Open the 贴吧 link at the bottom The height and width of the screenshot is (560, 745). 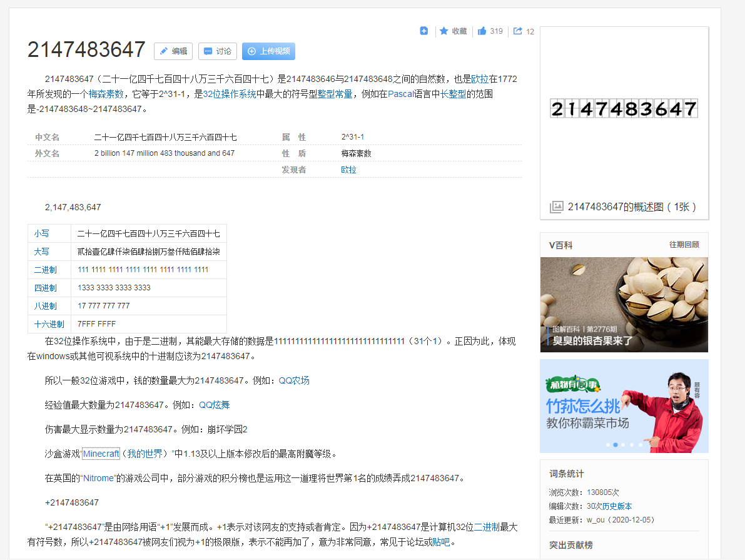coord(442,542)
